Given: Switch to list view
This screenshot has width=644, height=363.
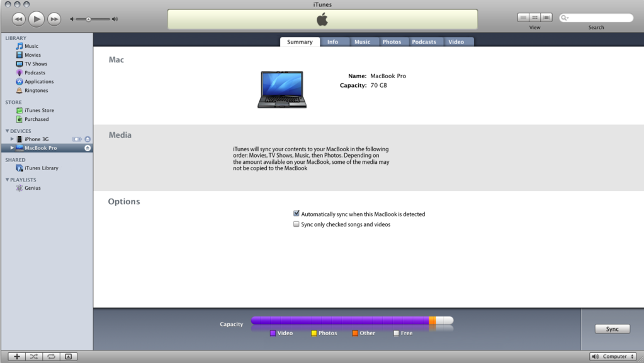Looking at the screenshot, I should (x=523, y=17).
